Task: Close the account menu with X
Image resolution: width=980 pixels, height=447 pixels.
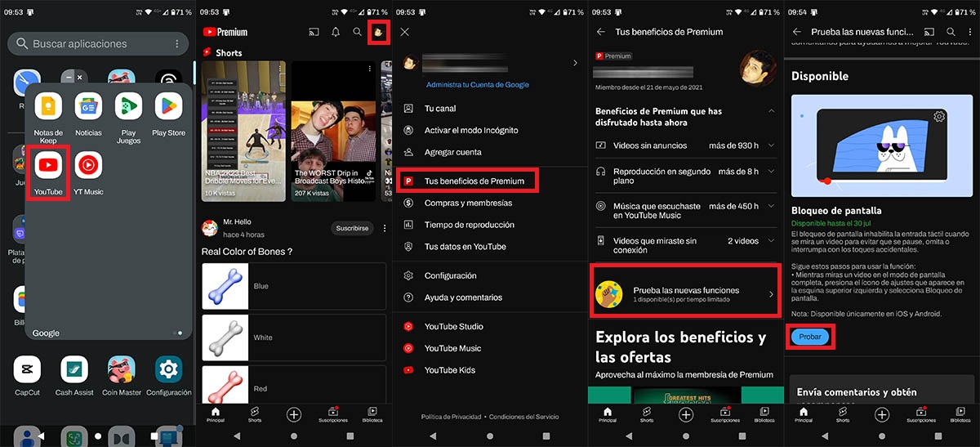Action: click(x=405, y=32)
